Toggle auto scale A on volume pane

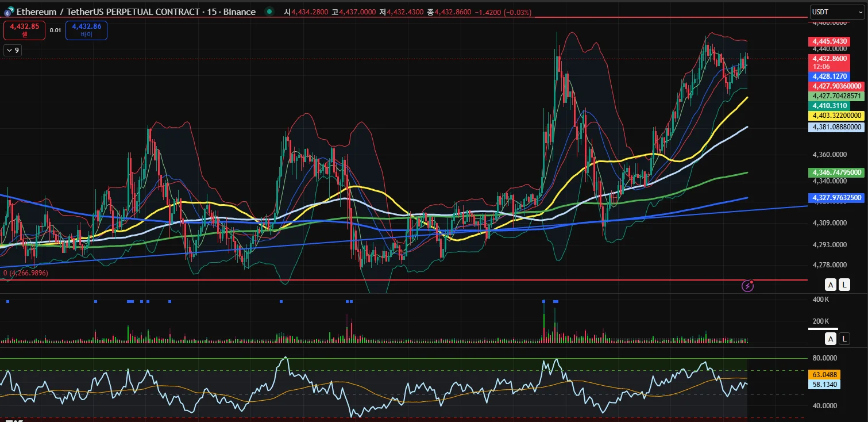(x=831, y=339)
